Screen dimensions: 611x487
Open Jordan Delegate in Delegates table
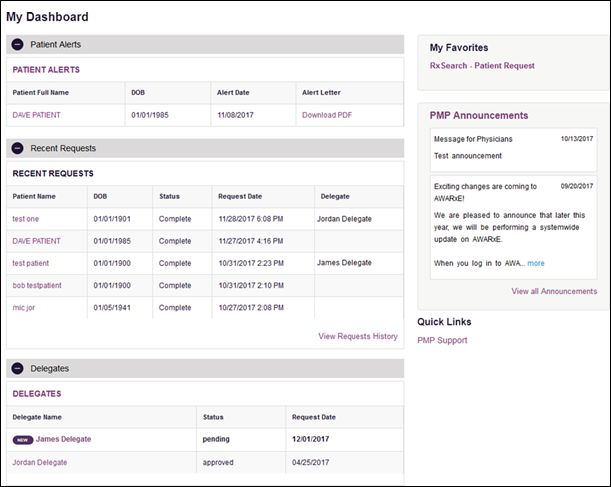(39, 462)
